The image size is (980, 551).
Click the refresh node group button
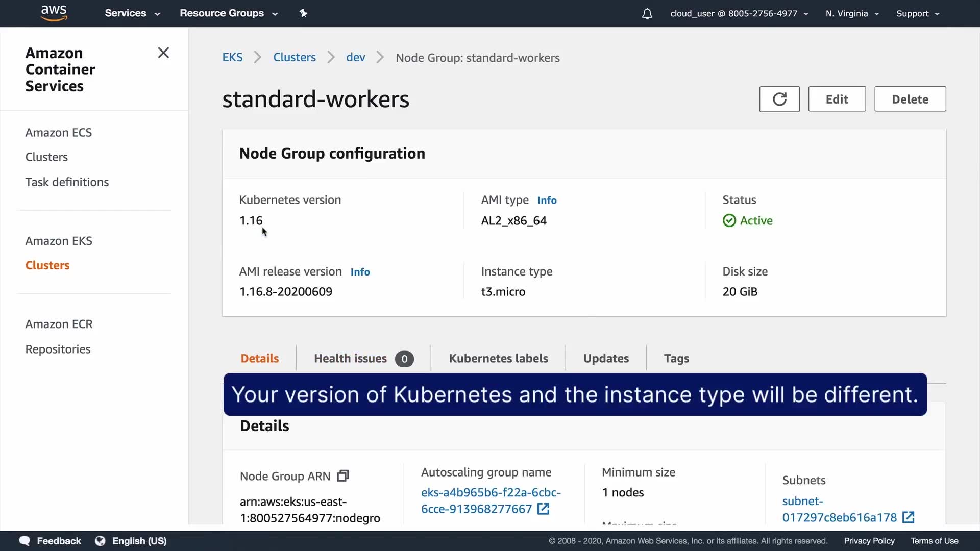pyautogui.click(x=779, y=99)
